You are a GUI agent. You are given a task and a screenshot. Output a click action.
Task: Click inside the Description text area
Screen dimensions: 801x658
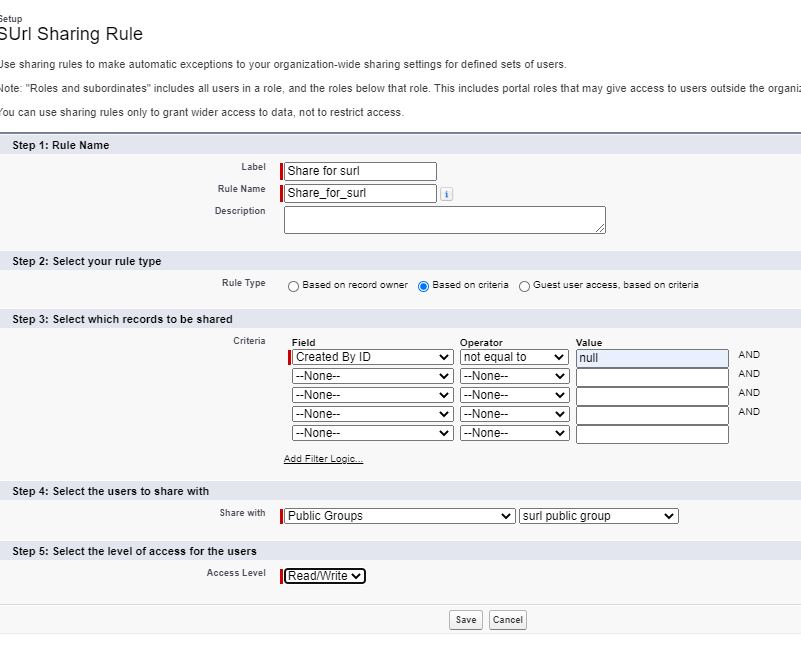(x=444, y=220)
